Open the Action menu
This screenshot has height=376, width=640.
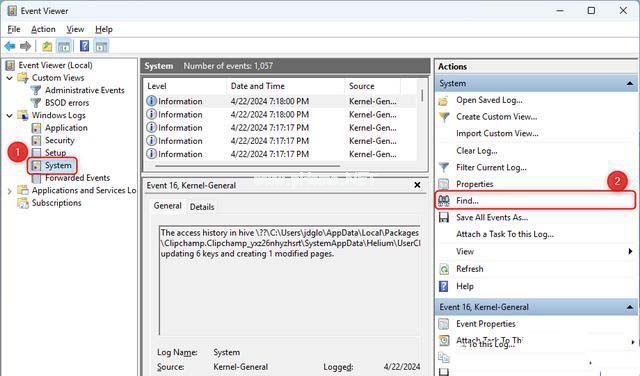pyautogui.click(x=43, y=29)
